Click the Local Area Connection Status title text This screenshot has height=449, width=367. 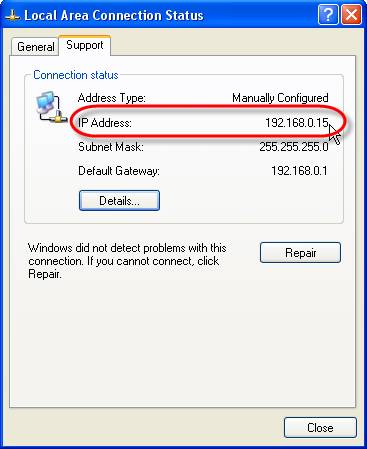click(x=114, y=15)
